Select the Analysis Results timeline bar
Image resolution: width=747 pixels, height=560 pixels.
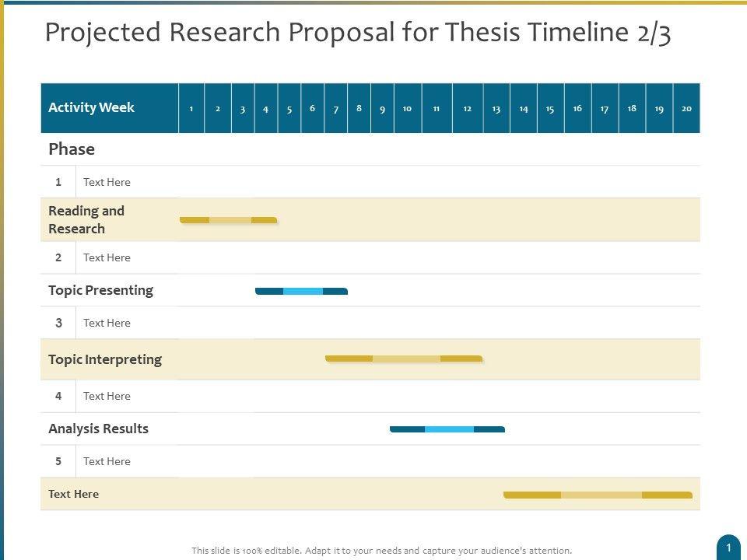(x=447, y=429)
